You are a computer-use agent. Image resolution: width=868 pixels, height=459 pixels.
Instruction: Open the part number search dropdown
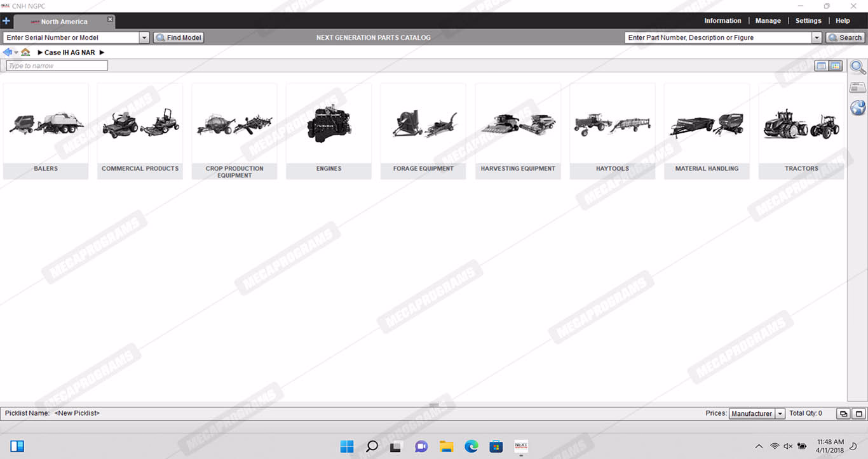coord(817,37)
